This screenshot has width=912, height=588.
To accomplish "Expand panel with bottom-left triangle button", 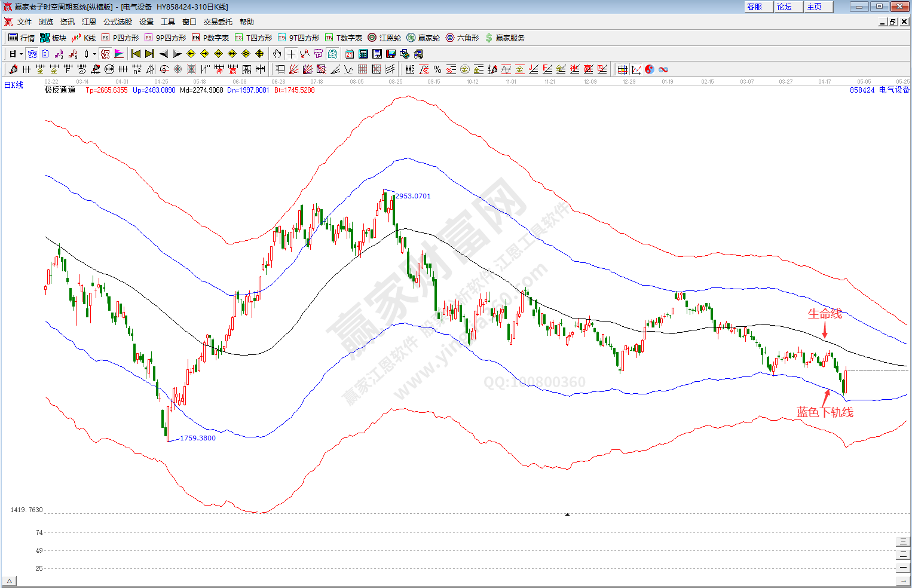I will [10, 581].
